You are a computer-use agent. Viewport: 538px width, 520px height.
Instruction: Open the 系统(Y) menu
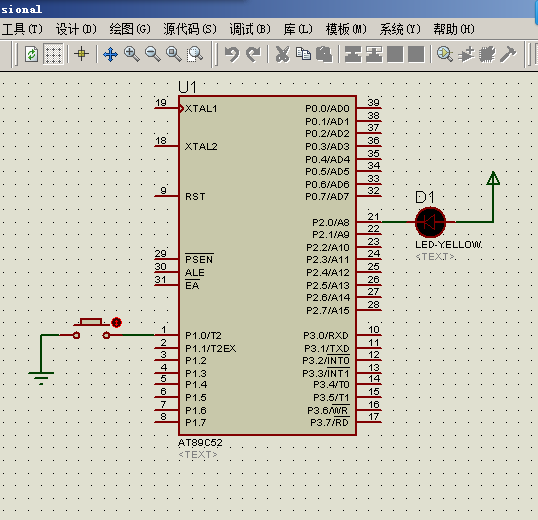400,29
